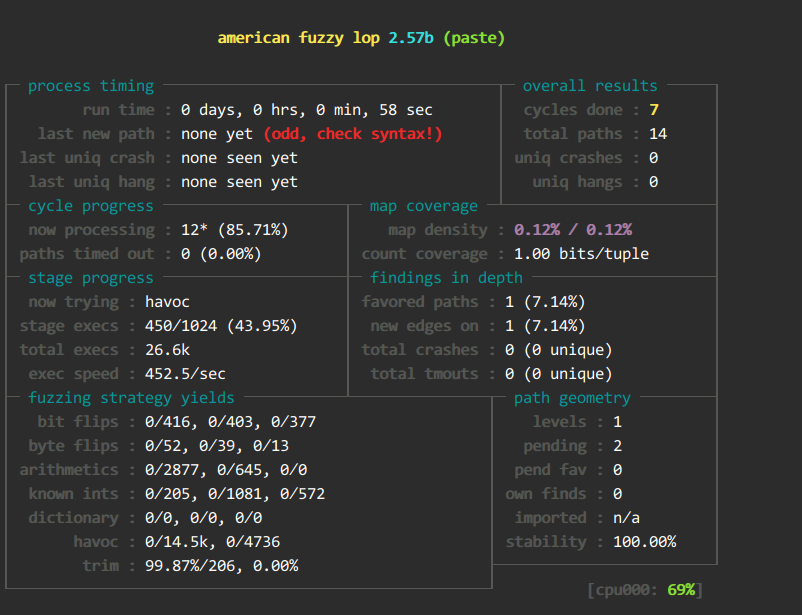Click the title text 'american fuzzy lop'
Image resolution: width=802 pixels, height=615 pixels.
299,38
